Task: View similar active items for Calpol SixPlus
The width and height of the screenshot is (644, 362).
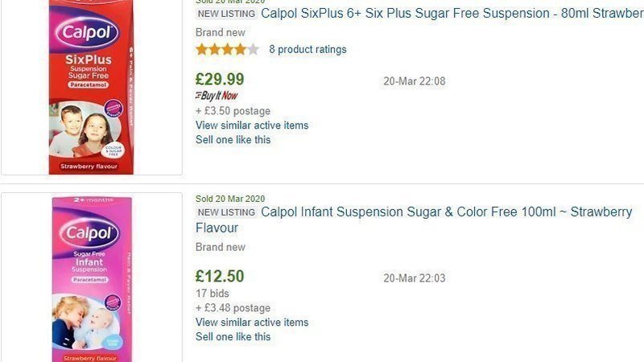Action: [x=252, y=125]
